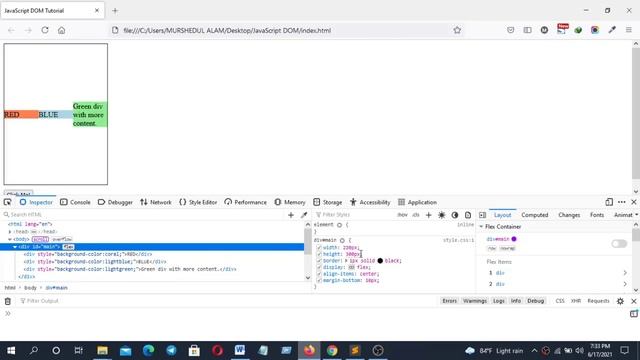640x360 pixels.
Task: Expand the head node
Action: click(10, 231)
